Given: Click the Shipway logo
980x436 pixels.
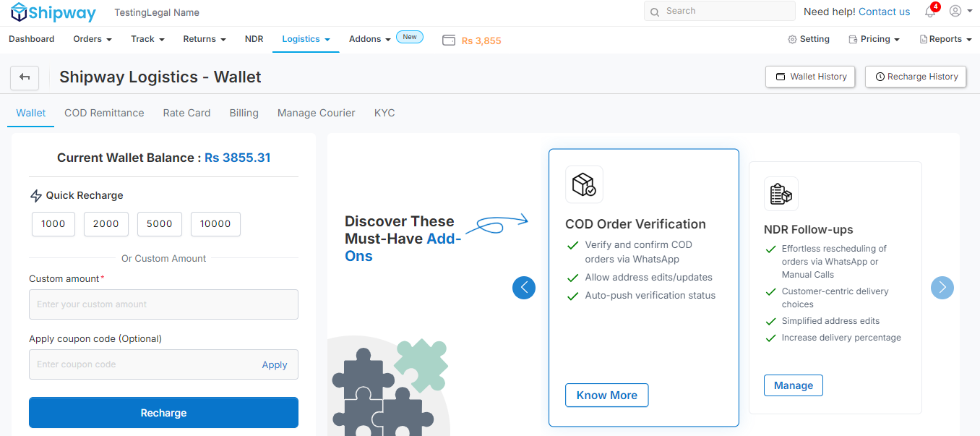Looking at the screenshot, I should coord(53,12).
